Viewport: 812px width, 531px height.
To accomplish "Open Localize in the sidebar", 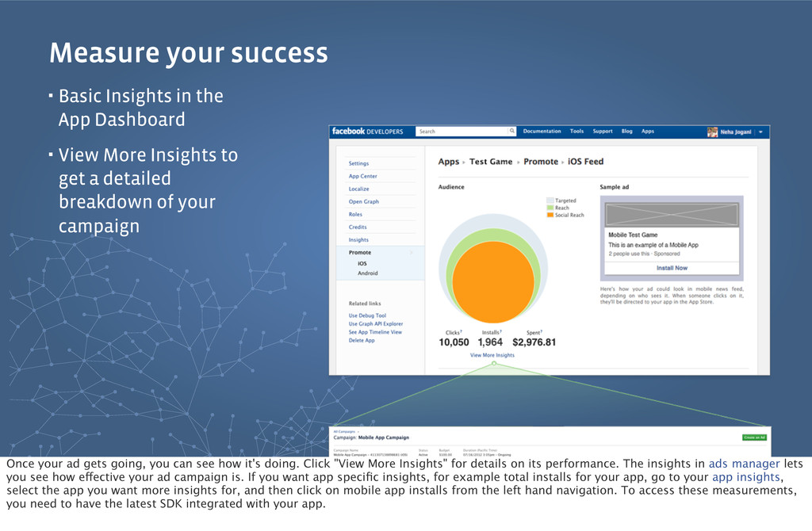I will 358,189.
